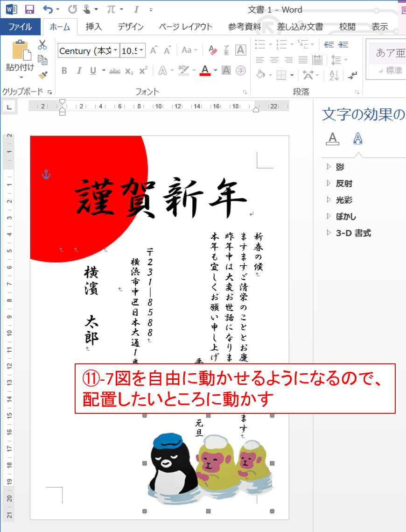
Task: Apply the text highlight color pen button
Action: coord(184,71)
